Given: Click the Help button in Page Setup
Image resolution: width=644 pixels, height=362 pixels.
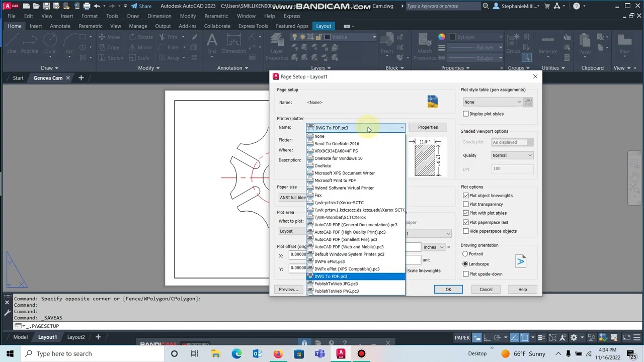Looking at the screenshot, I should [x=523, y=290].
